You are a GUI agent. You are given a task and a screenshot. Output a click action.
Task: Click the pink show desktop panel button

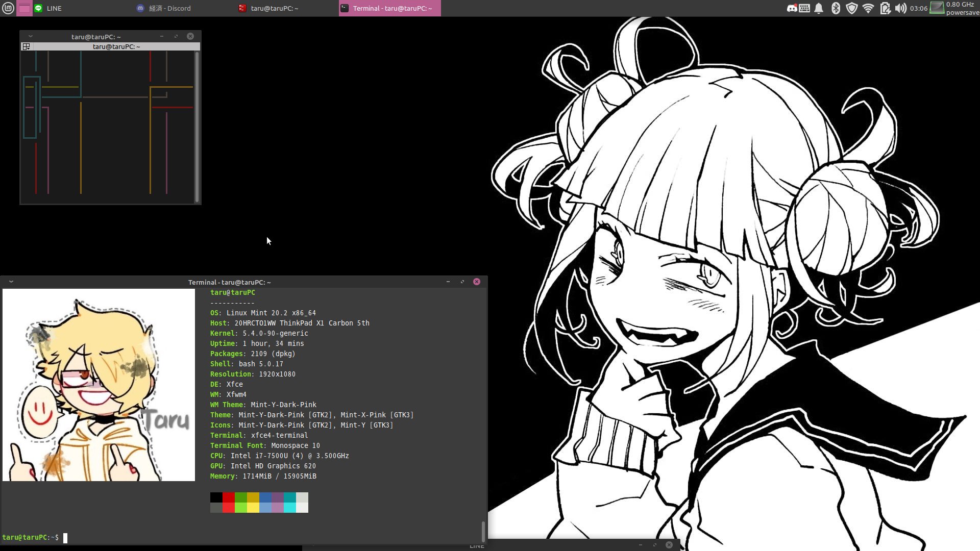tap(24, 8)
